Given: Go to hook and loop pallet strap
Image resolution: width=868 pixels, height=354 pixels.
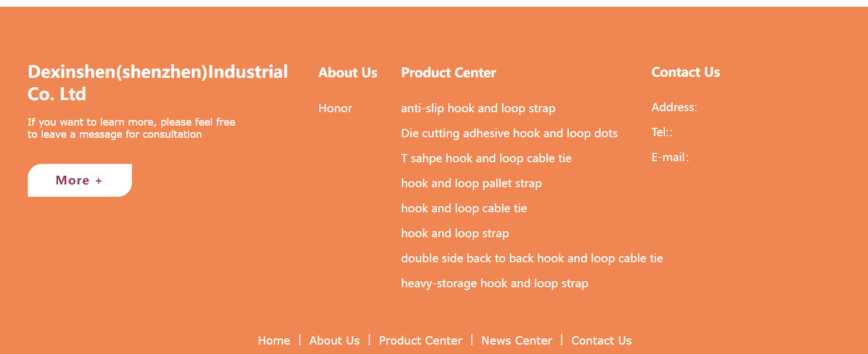Looking at the screenshot, I should click(471, 183).
